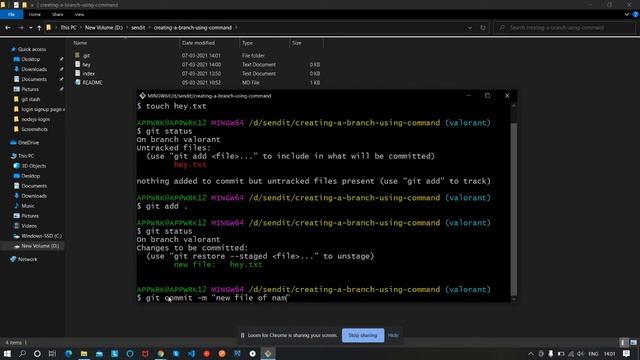Viewport: 640px width, 360px height.
Task: Open Screenshots folder in sidebar
Action: pos(34,129)
